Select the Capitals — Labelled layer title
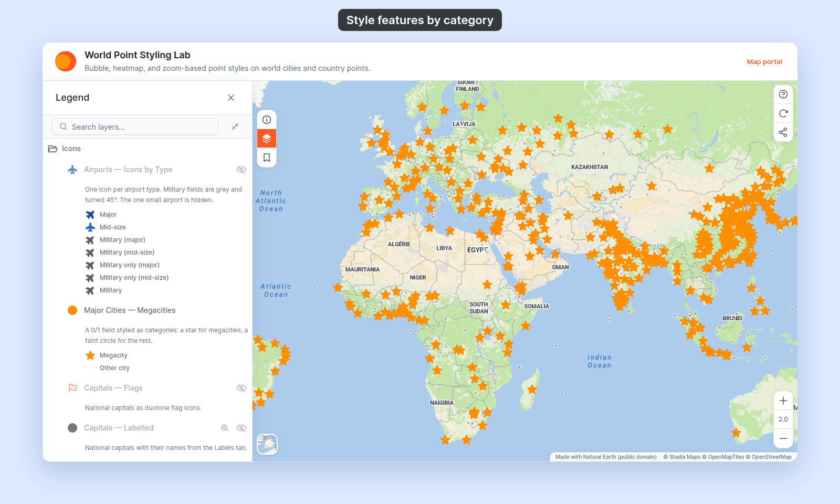Image resolution: width=840 pixels, height=504 pixels. click(x=119, y=428)
